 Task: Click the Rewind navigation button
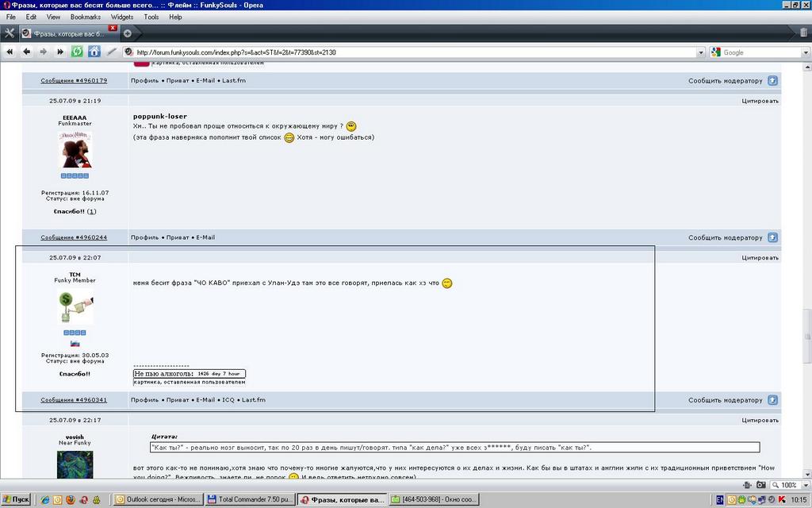10,52
